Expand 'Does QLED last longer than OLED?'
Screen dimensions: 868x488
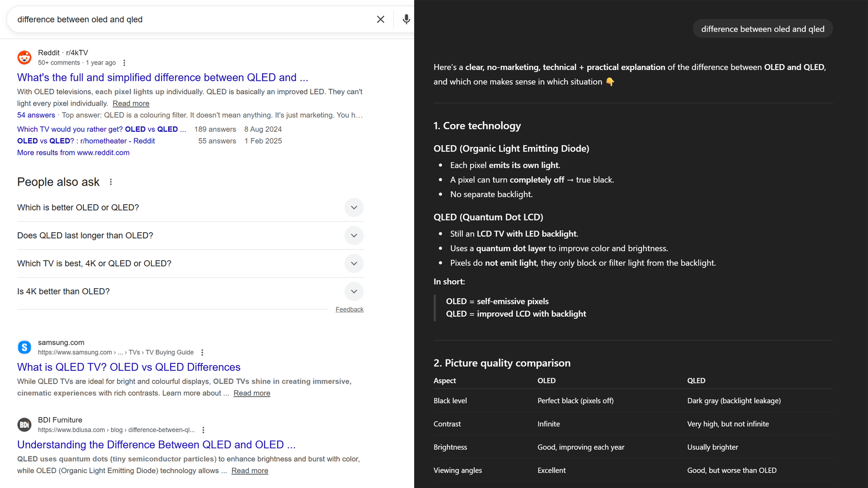[x=354, y=235]
